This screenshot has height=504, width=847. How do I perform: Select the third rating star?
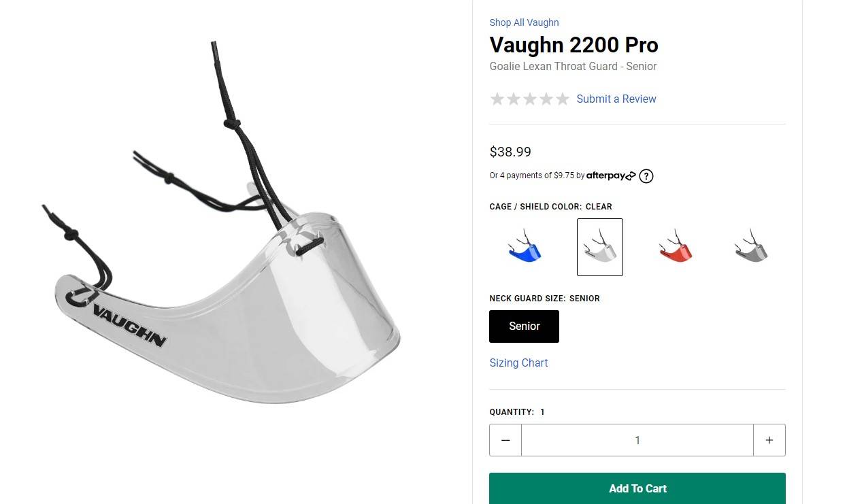coord(530,99)
